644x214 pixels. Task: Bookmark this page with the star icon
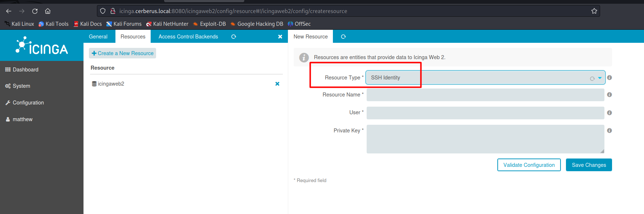tap(594, 11)
